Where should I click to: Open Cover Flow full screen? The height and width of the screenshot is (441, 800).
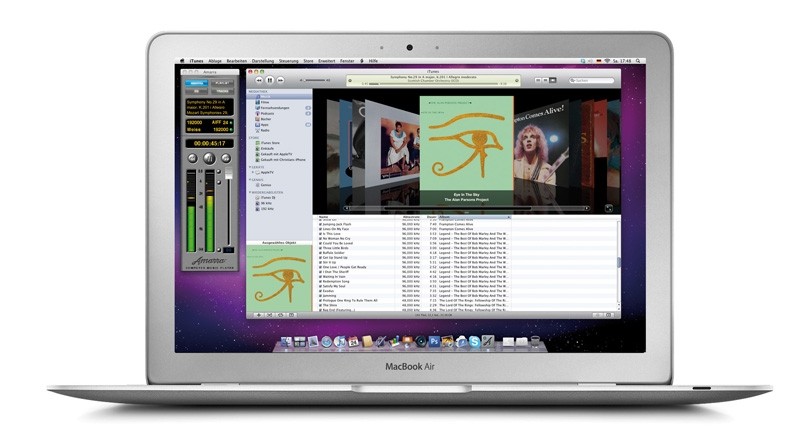[x=609, y=208]
